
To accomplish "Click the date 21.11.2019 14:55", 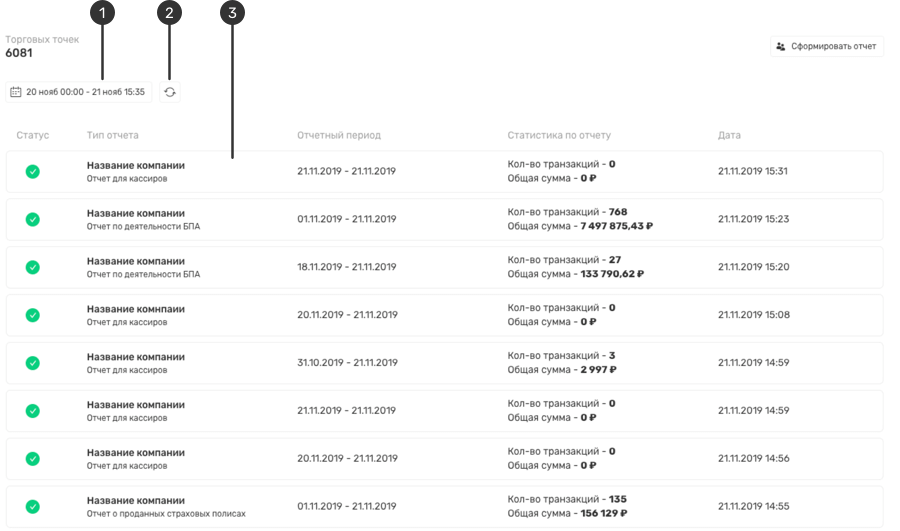I will pos(754,506).
